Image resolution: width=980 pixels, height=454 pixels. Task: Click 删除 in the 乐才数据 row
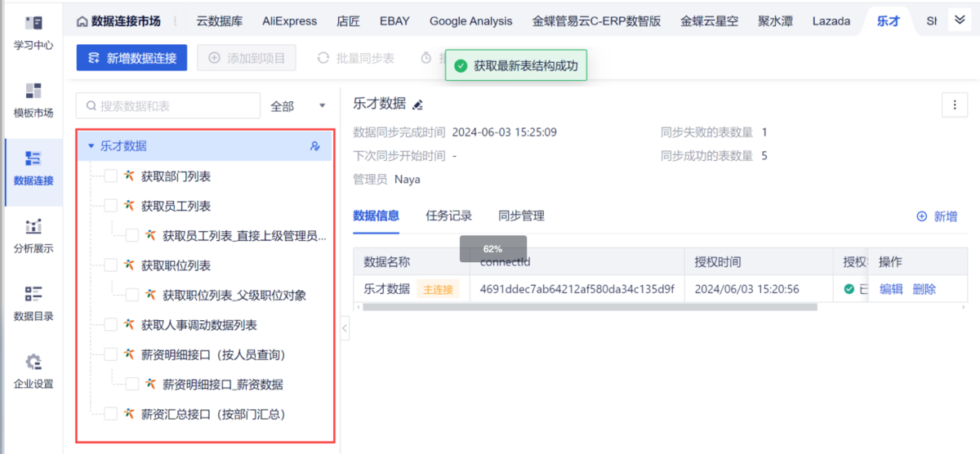pos(924,289)
